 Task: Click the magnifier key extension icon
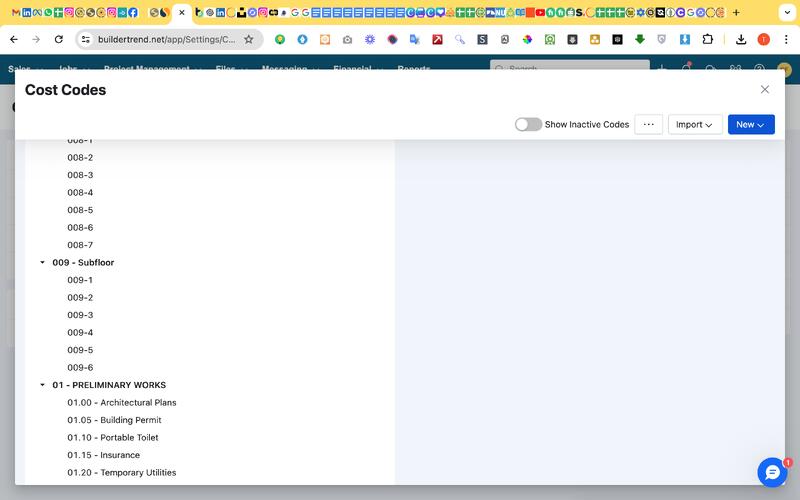[x=460, y=39]
